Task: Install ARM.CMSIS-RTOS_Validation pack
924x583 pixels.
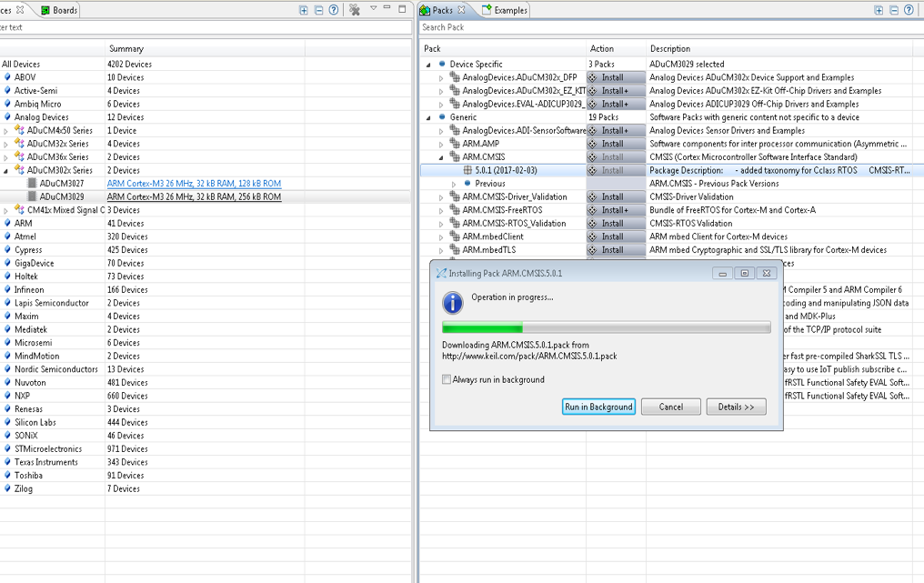Action: (616, 224)
